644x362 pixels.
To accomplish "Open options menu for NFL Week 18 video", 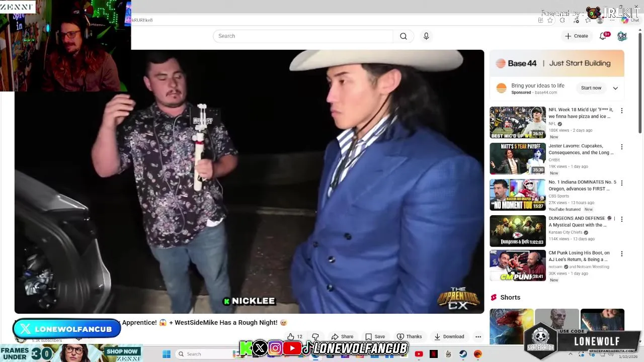I will tap(621, 111).
